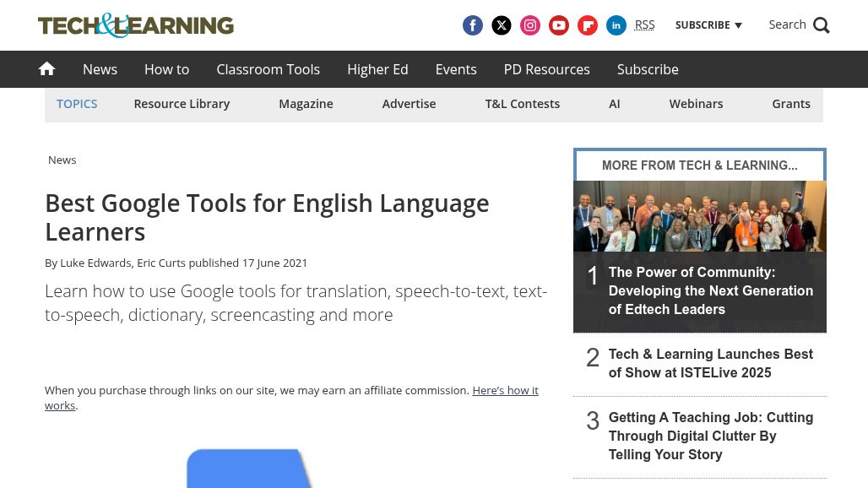Open author Eric Curts profile
Screen dimensions: 868x488
pyautogui.click(x=161, y=263)
